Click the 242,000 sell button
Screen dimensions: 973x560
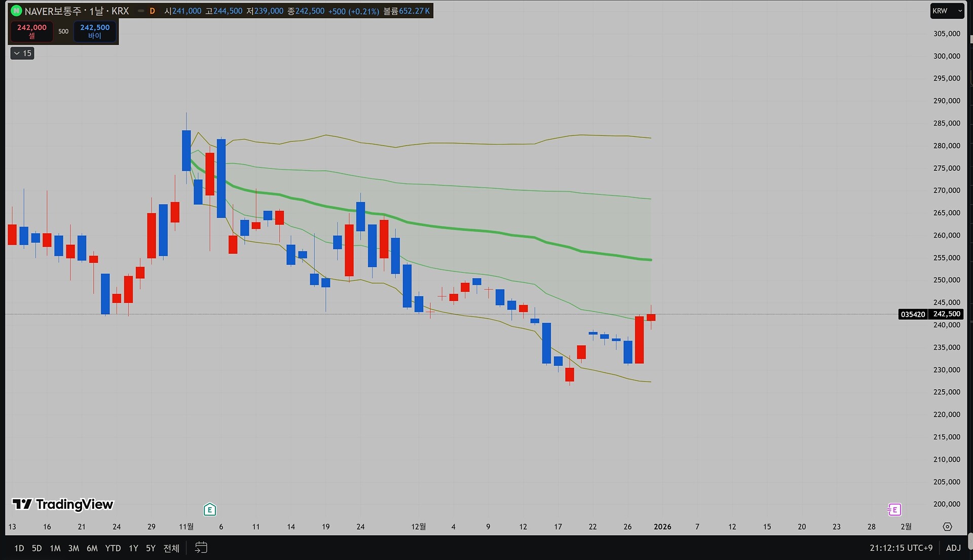pos(32,31)
